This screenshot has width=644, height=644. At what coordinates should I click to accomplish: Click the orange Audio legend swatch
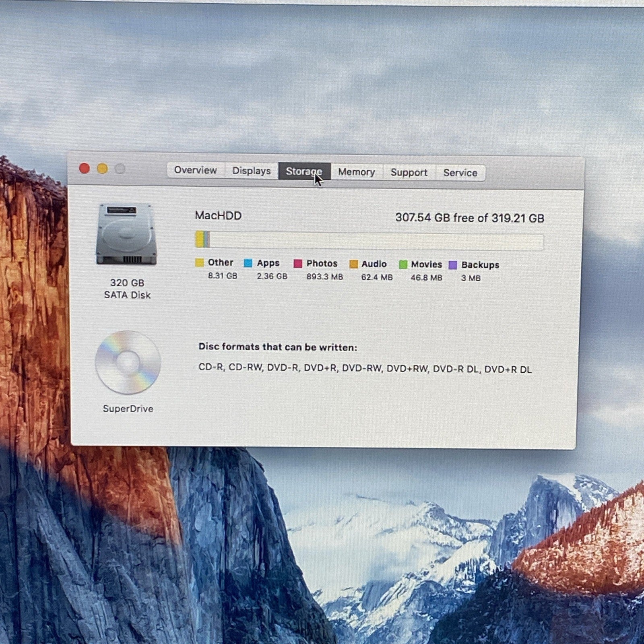pyautogui.click(x=353, y=264)
